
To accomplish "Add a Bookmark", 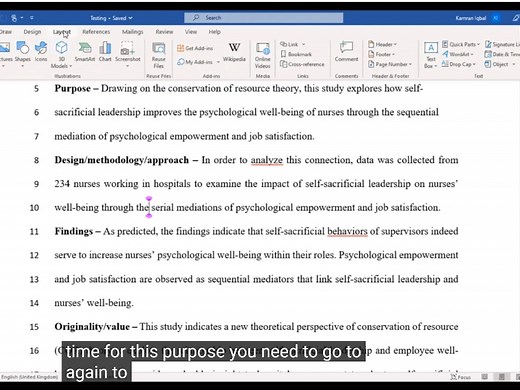I will [x=296, y=54].
